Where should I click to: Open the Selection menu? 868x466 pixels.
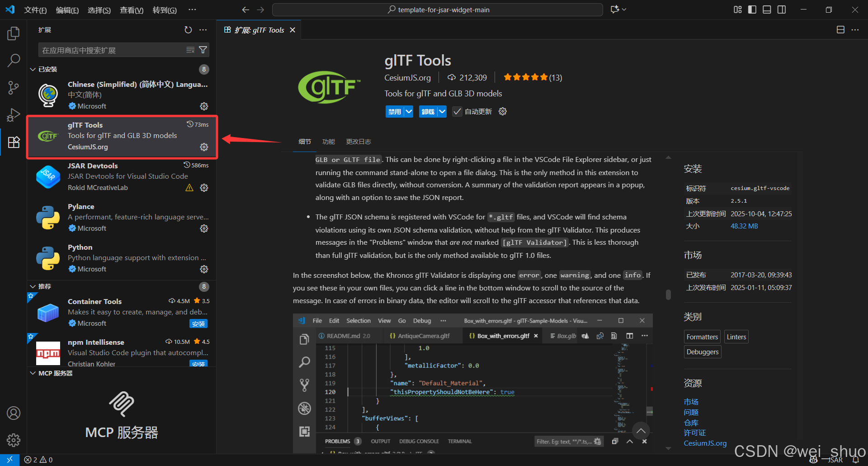click(99, 10)
